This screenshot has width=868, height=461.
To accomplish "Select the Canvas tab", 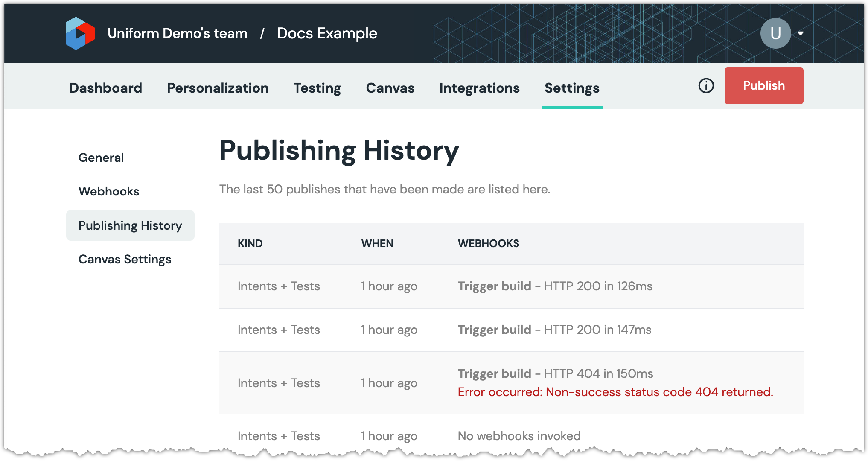I will [390, 88].
